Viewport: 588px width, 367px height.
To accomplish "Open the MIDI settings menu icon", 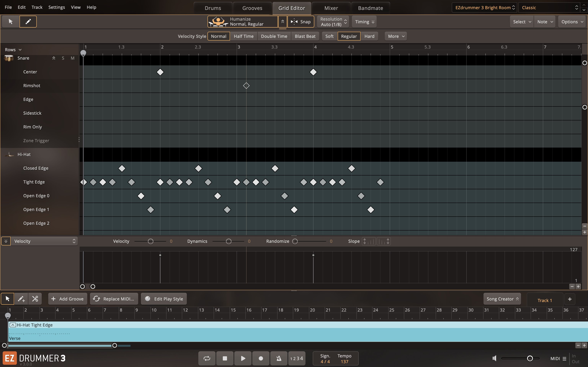I will click(564, 359).
